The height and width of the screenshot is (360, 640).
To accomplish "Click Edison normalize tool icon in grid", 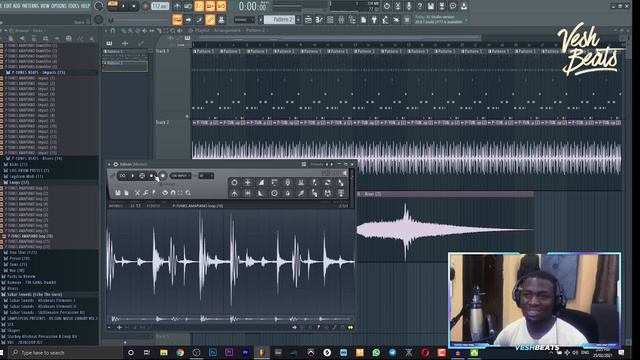I will [247, 182].
